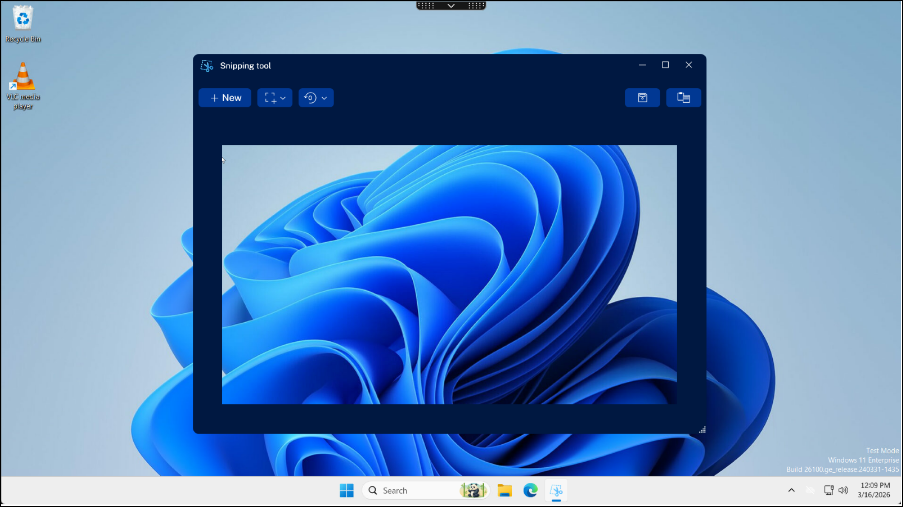Show hidden system tray icons
Image resolution: width=903 pixels, height=507 pixels.
coord(792,490)
